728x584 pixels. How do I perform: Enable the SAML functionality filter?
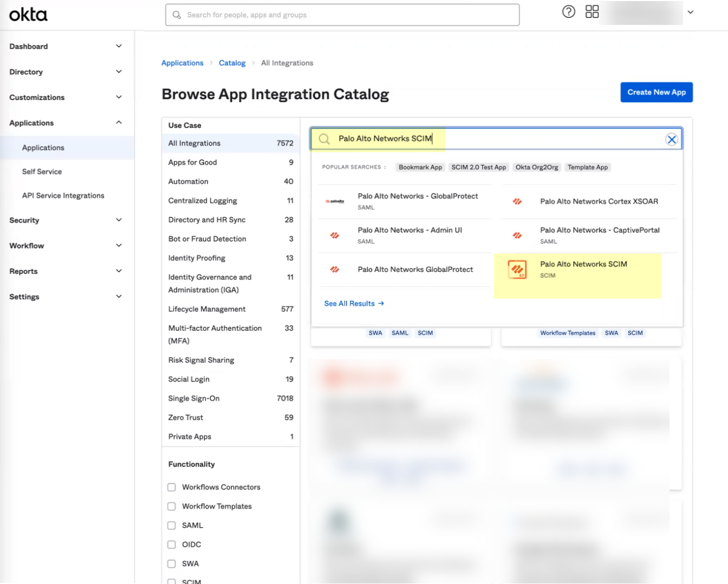(x=172, y=525)
